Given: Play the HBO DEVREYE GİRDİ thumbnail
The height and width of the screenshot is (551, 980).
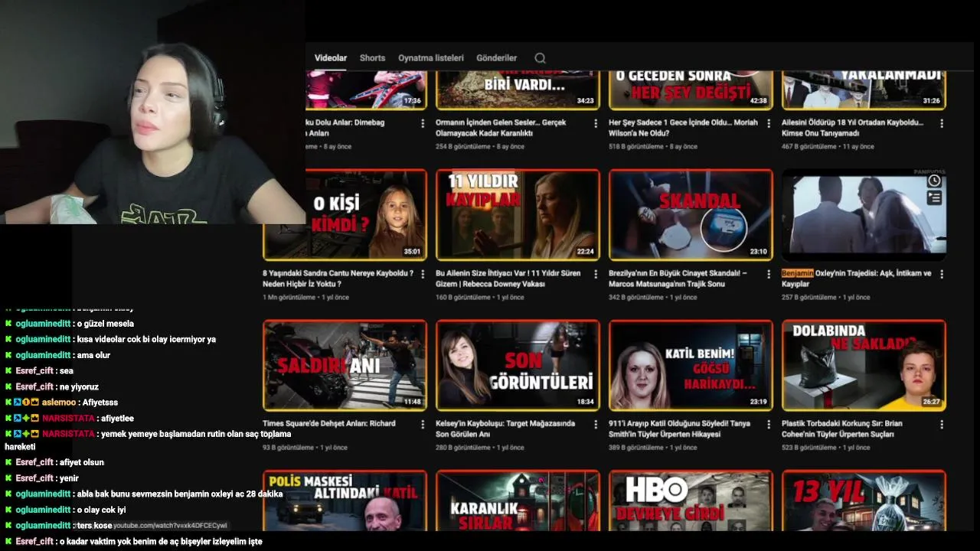Looking at the screenshot, I should coord(691,500).
